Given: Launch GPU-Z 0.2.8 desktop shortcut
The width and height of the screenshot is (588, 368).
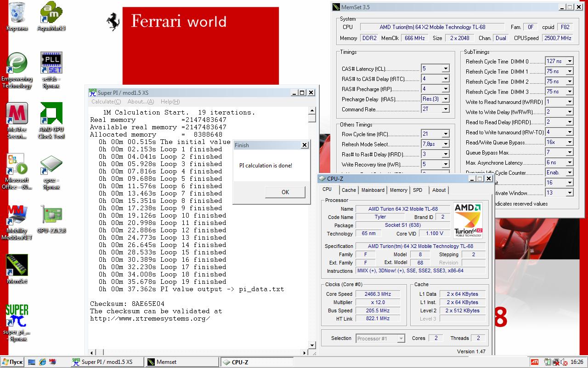Looking at the screenshot, I should (51, 218).
